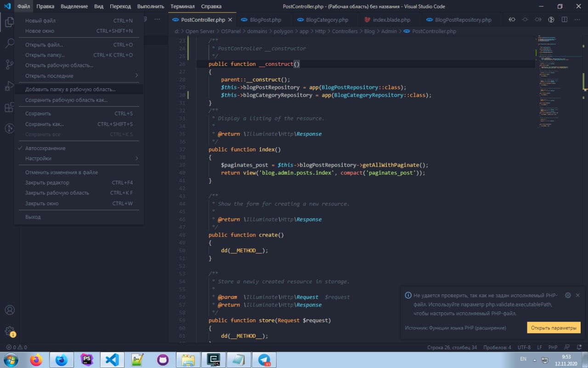Dismiss the PHP validation notification
Viewport: 588px width, 368px height.
(x=578, y=295)
